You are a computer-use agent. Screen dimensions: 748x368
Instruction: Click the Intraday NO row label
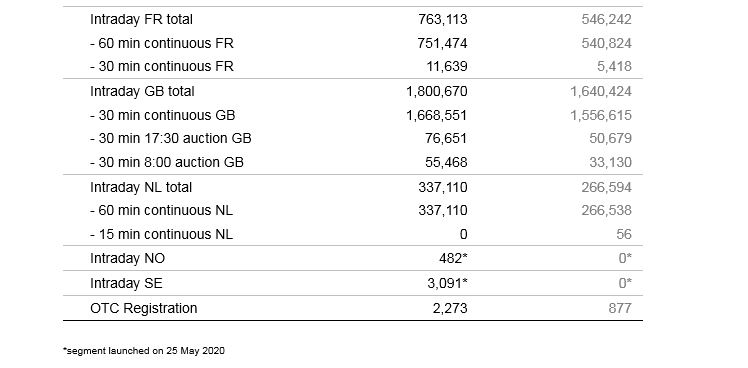[x=127, y=259]
